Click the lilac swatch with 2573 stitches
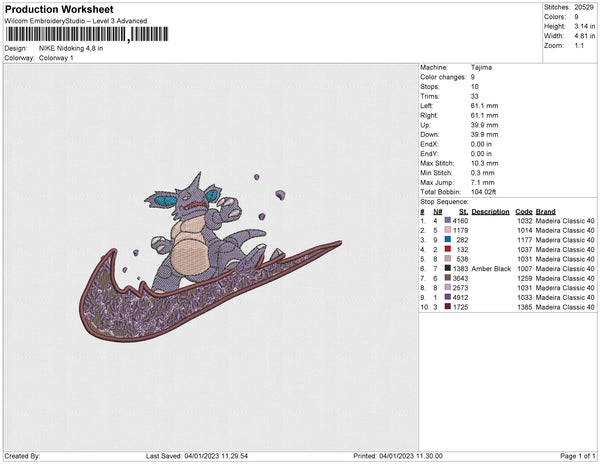This screenshot has width=600, height=464. [448, 288]
